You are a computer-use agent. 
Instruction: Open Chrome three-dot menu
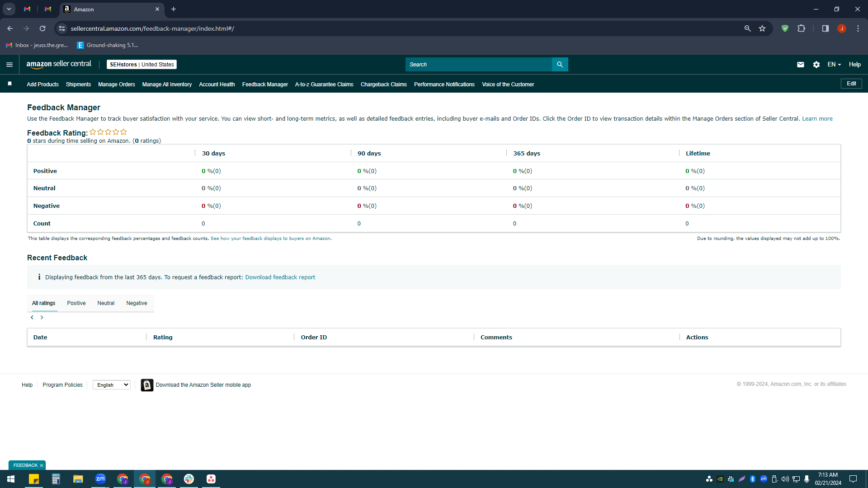(x=858, y=28)
